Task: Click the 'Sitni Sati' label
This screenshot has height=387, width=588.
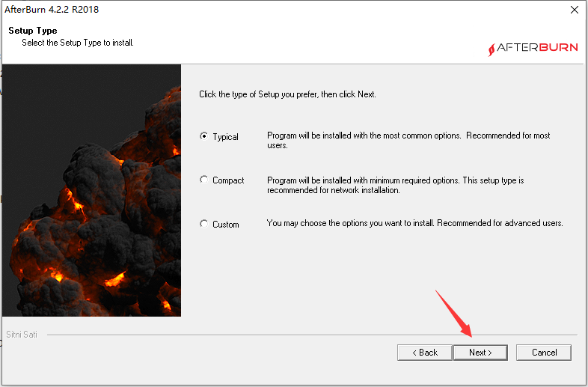Action: tap(22, 335)
